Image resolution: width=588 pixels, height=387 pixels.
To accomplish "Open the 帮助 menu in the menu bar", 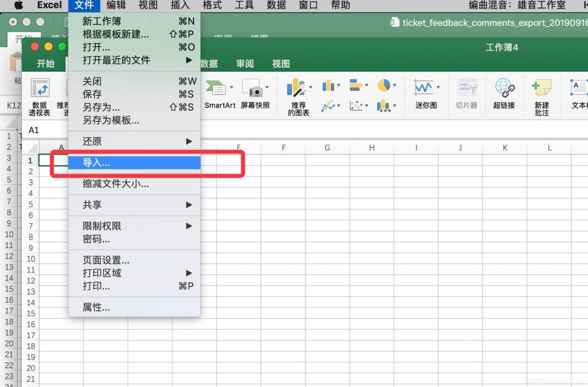I will pyautogui.click(x=341, y=5).
